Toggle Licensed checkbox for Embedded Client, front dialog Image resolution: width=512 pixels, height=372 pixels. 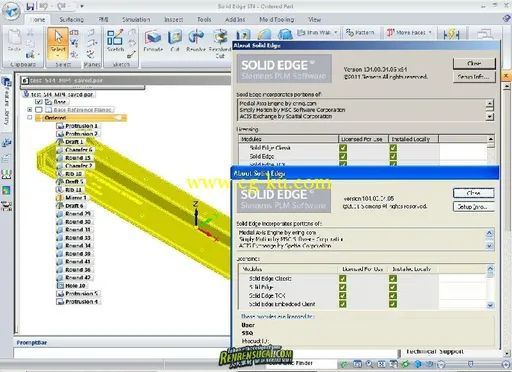click(x=343, y=304)
